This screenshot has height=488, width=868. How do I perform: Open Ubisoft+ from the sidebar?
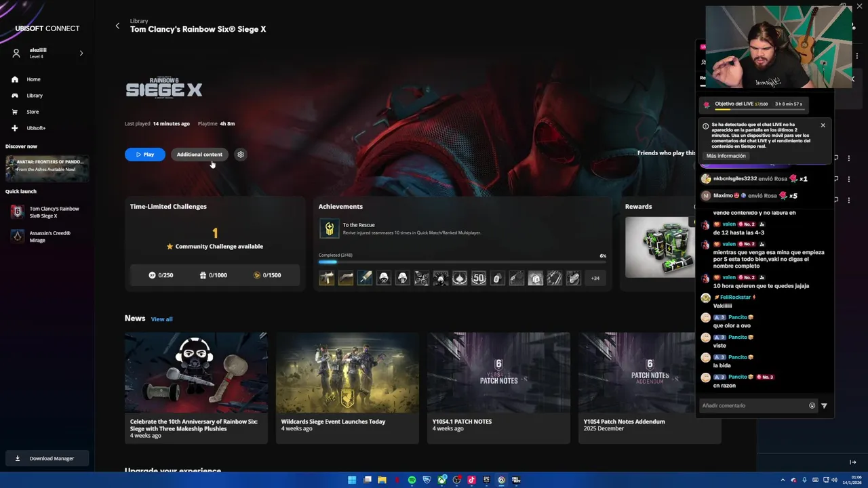pos(36,128)
